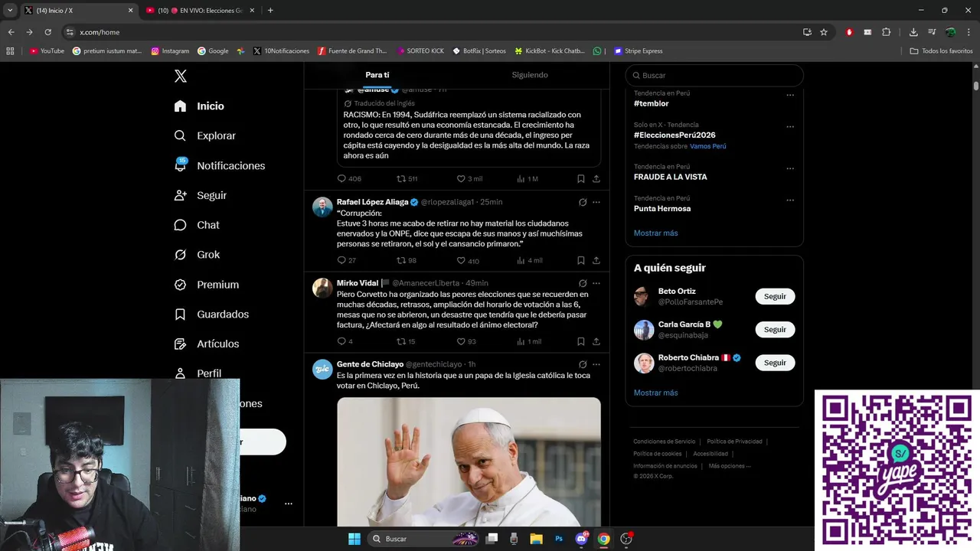The height and width of the screenshot is (551, 980).
Task: Open Explorar from the sidebar
Action: click(204, 135)
